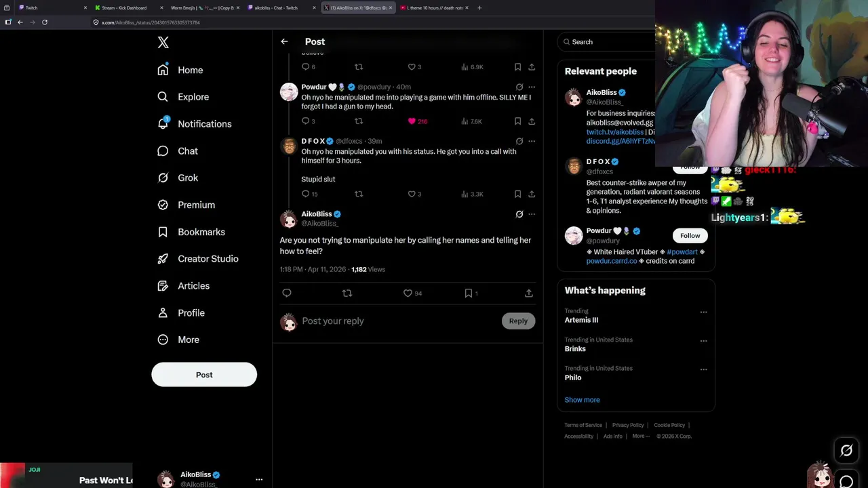Image resolution: width=868 pixels, height=488 pixels.
Task: Open More options in the sidebar
Action: click(x=178, y=340)
